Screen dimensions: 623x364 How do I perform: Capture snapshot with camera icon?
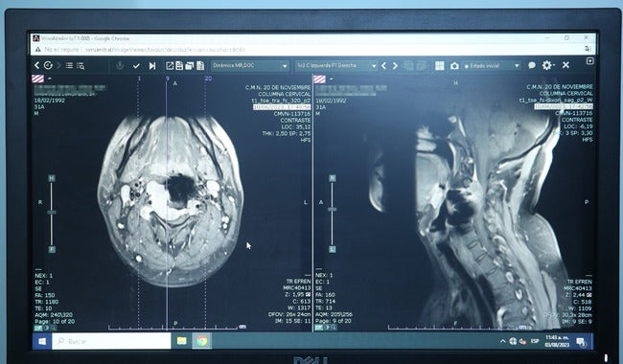454,66
